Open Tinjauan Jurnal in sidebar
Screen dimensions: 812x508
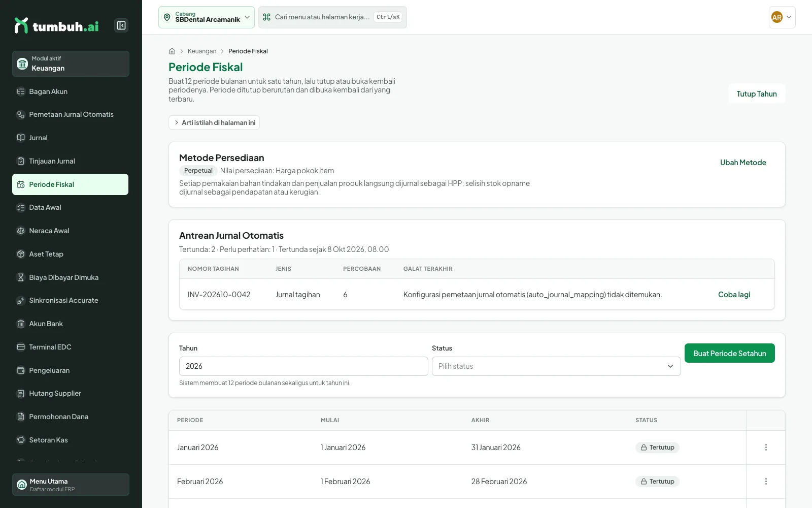coord(71,161)
